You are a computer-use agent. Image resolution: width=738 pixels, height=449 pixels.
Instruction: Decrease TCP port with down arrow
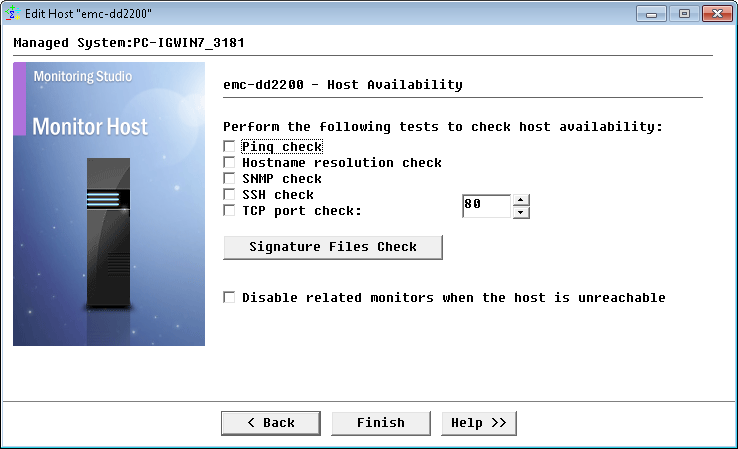(x=520, y=212)
